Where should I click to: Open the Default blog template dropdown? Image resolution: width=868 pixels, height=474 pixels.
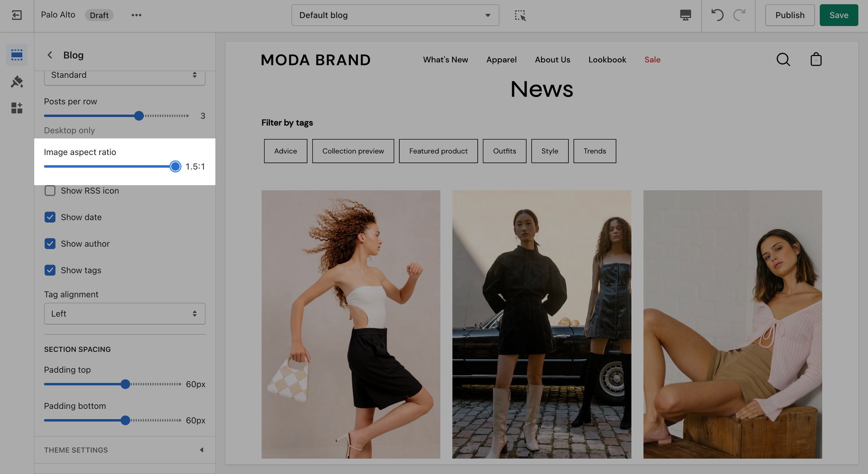(x=395, y=15)
